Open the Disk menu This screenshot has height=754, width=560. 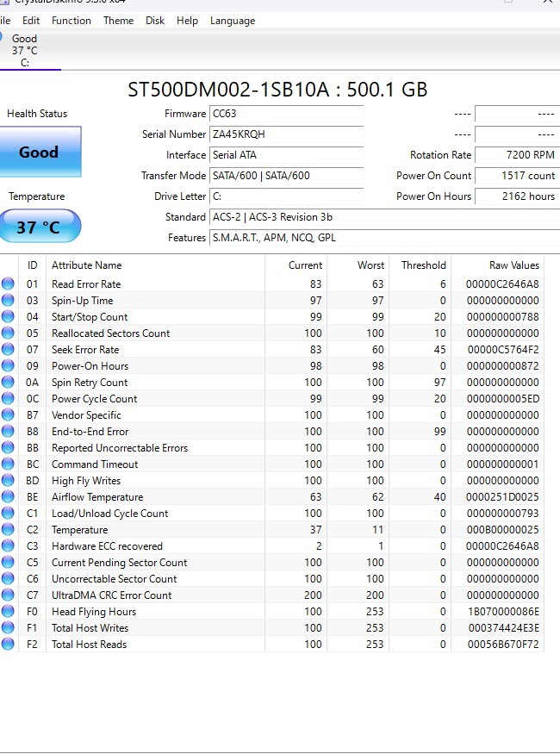155,21
